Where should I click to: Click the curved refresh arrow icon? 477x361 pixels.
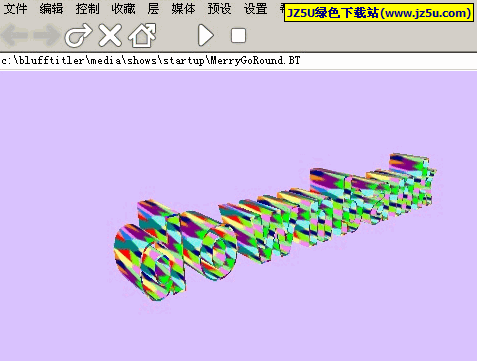[78, 35]
